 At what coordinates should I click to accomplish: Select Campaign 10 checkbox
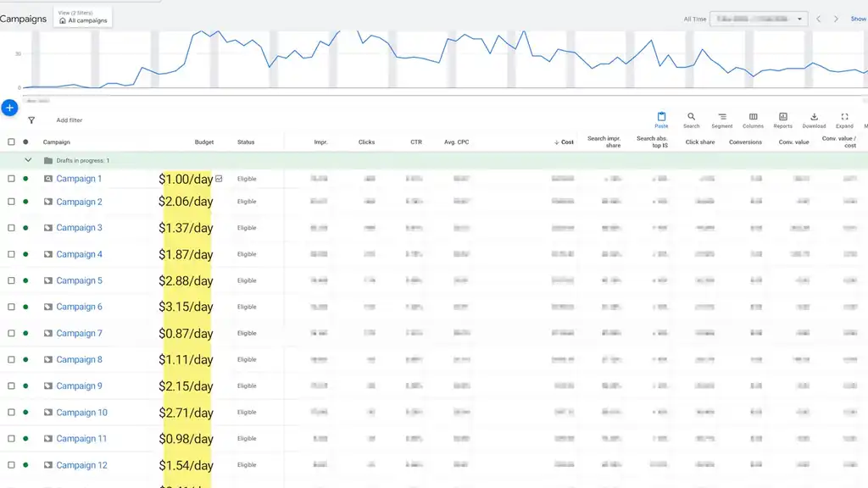11,413
